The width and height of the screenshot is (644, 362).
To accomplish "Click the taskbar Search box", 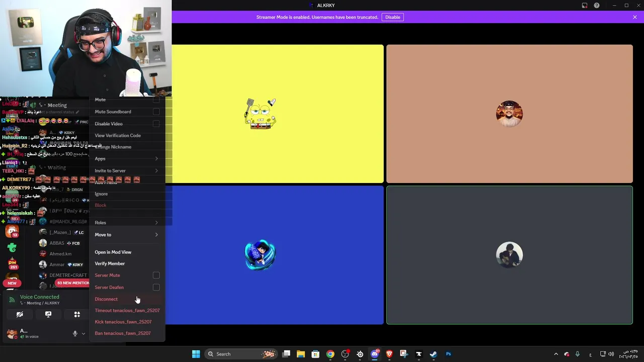I will click(x=241, y=354).
